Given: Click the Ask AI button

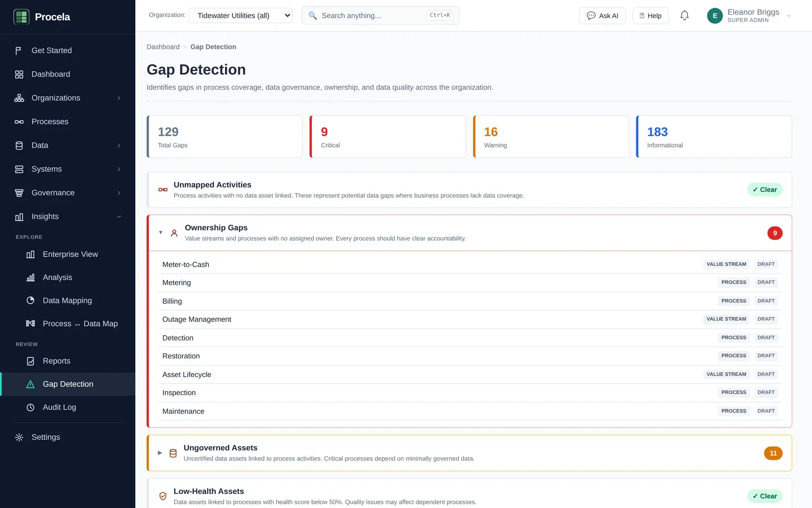Looking at the screenshot, I should (602, 15).
